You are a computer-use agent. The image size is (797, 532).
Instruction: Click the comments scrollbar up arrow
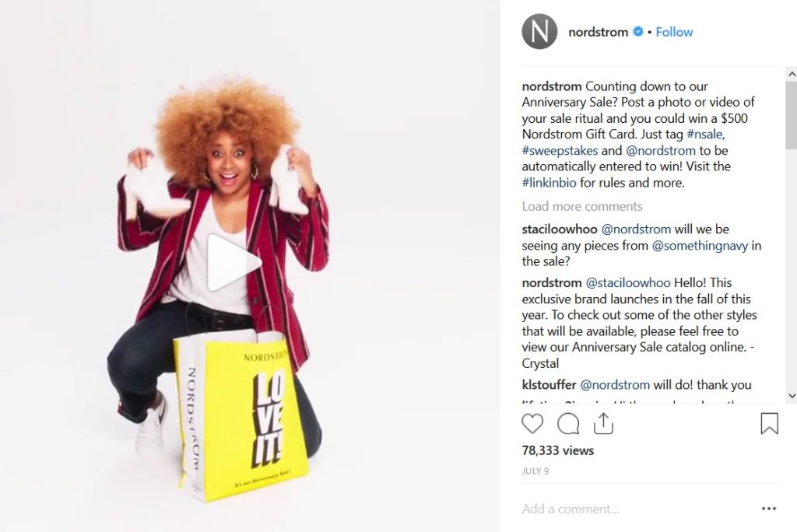tap(792, 74)
